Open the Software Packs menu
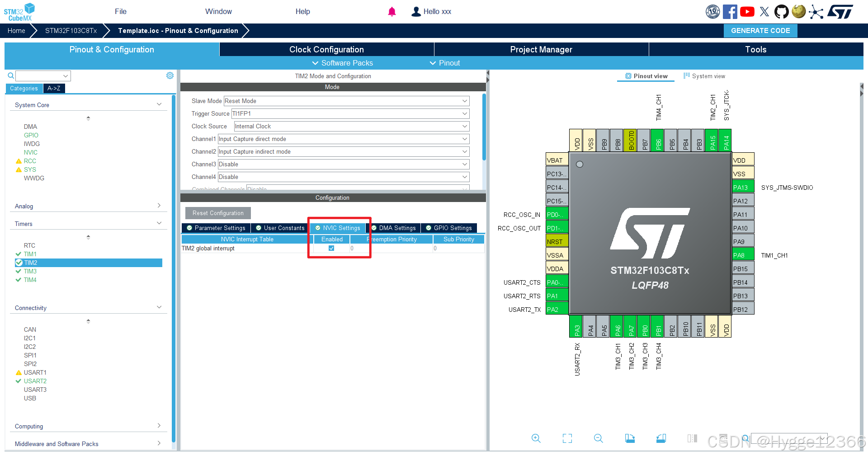868x456 pixels. (x=343, y=63)
